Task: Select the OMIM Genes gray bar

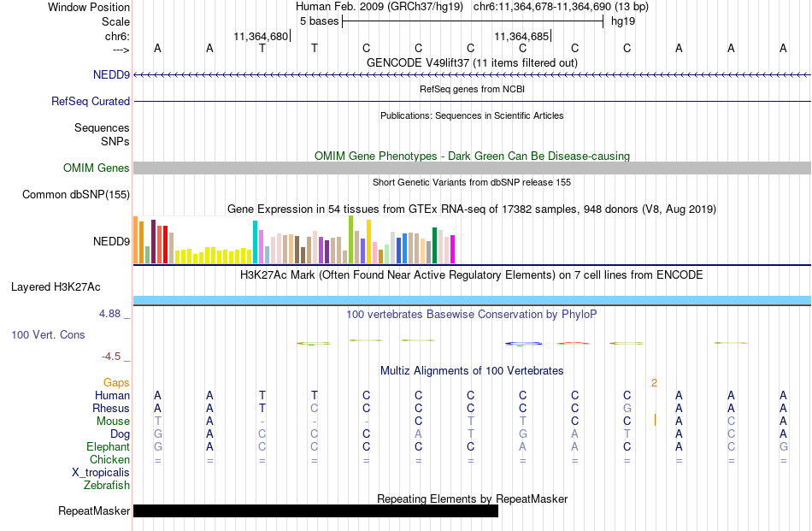Action: [472, 168]
